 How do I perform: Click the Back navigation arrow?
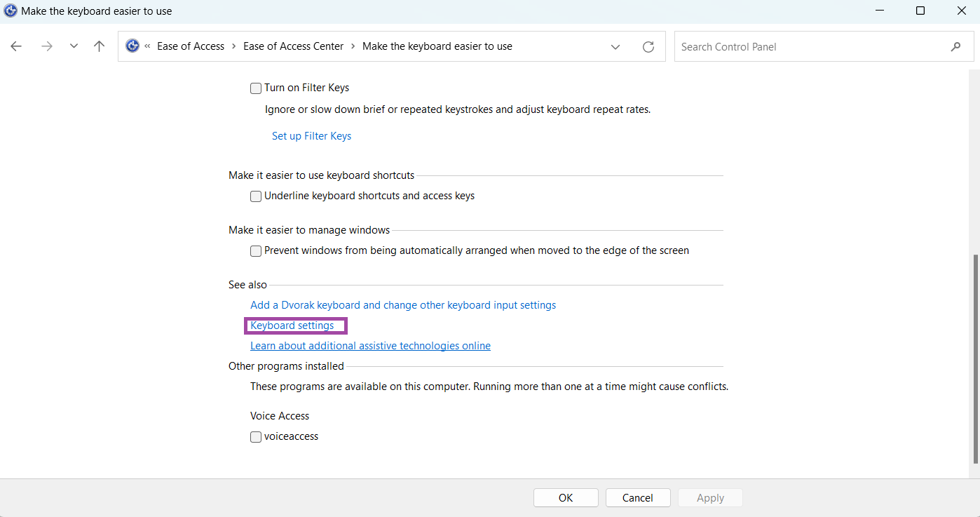(x=16, y=46)
